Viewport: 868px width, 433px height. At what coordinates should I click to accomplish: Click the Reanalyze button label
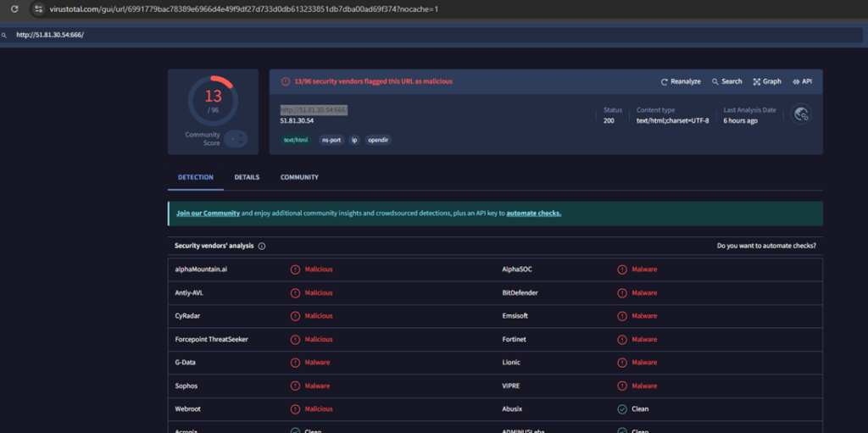(686, 81)
